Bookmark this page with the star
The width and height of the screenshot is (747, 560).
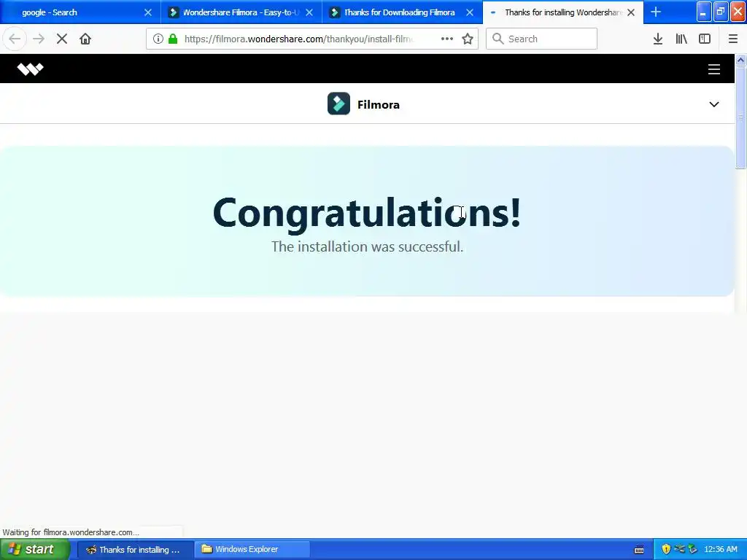coord(468,39)
